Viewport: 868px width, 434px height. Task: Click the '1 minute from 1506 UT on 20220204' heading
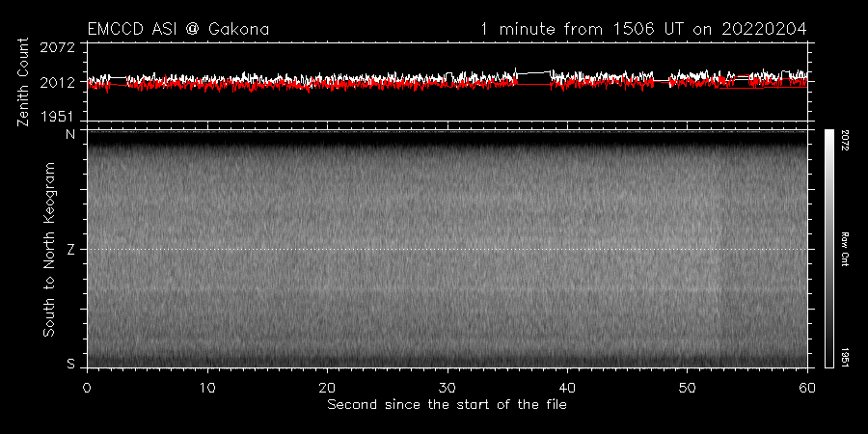point(643,29)
